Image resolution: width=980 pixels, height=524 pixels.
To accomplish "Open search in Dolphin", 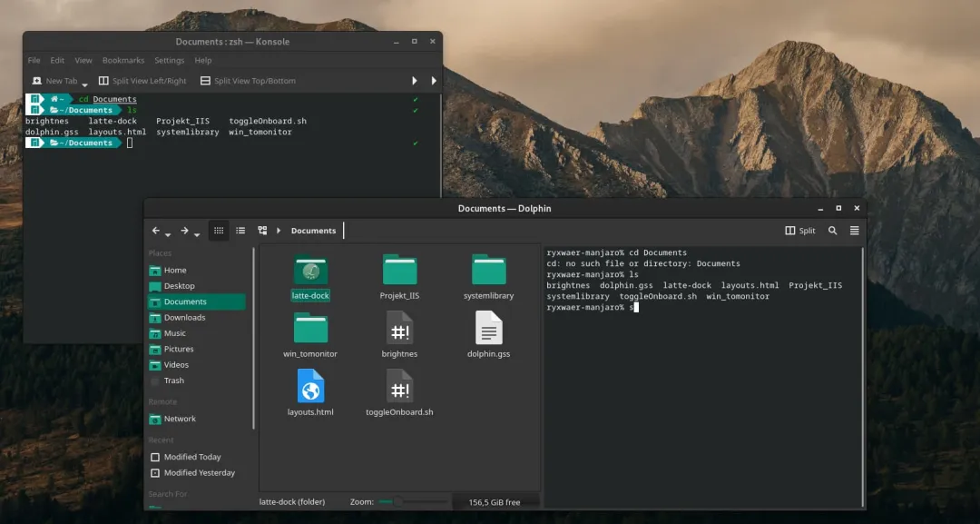I will (x=832, y=231).
